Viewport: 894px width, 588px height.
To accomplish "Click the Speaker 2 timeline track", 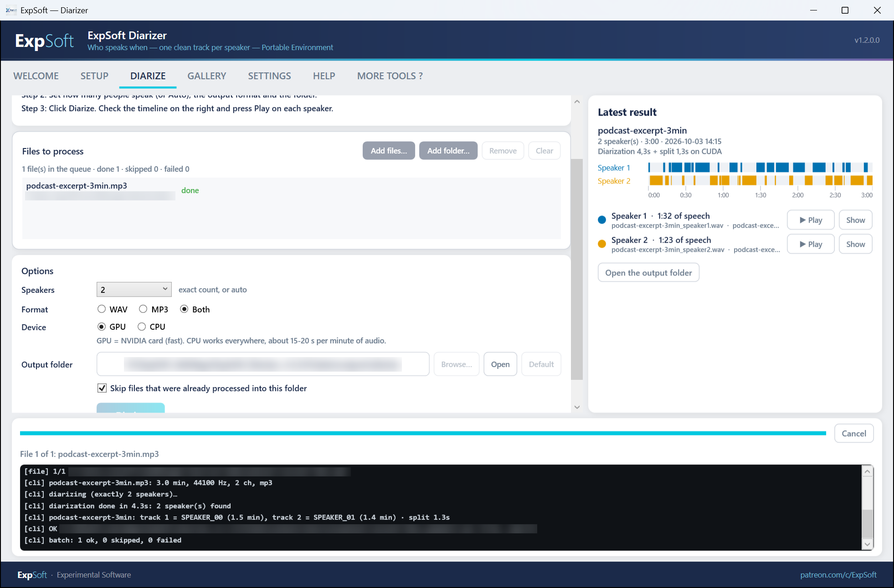I will coord(760,180).
